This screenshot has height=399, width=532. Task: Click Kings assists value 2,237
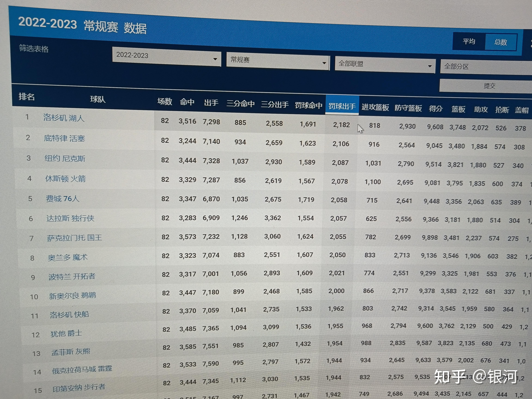(474, 238)
